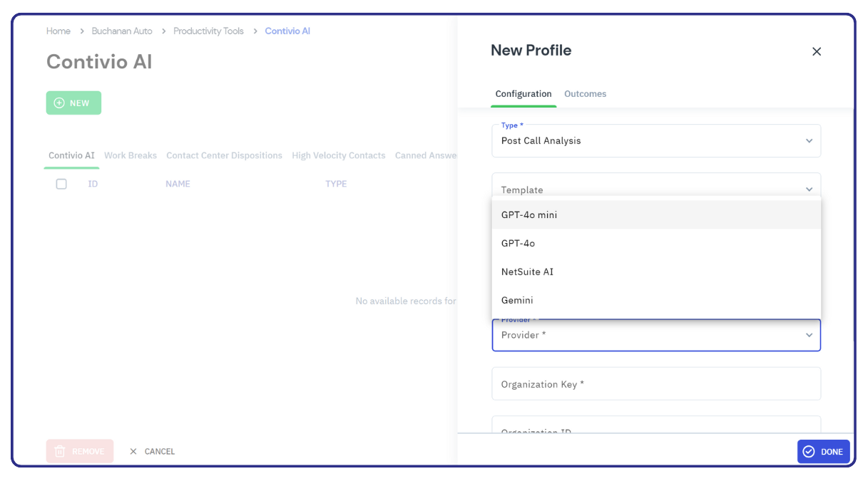This screenshot has height=481, width=868.
Task: Click the checkmark icon on the DONE button
Action: 810,451
